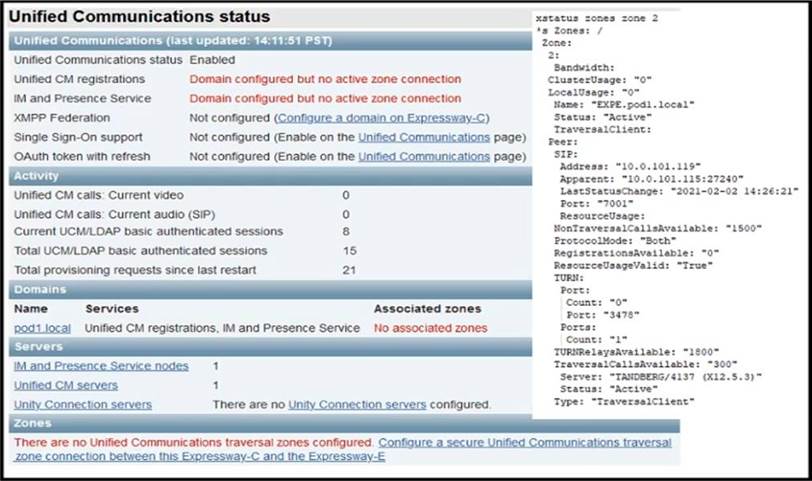This screenshot has width=812, height=481.
Task: Open IM and Presence Service nodes link
Action: pyautogui.click(x=100, y=366)
